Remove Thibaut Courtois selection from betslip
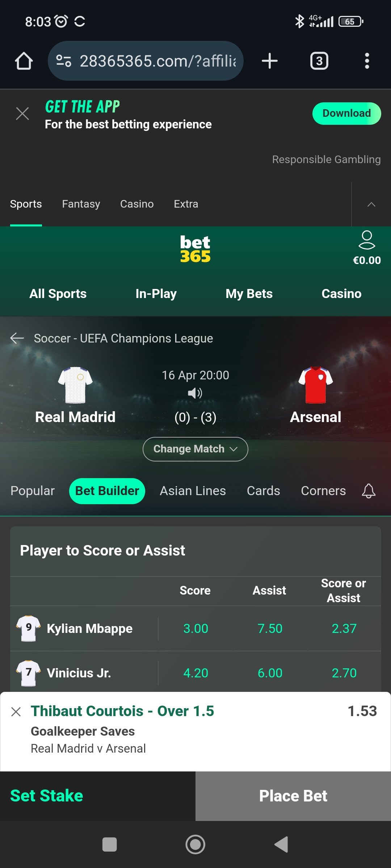 click(16, 712)
